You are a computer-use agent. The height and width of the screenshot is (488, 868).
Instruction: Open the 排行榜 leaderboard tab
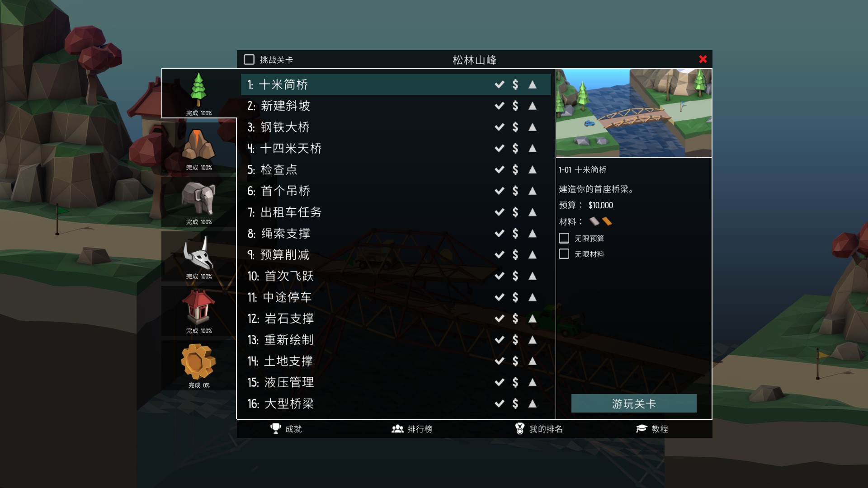coord(412,429)
